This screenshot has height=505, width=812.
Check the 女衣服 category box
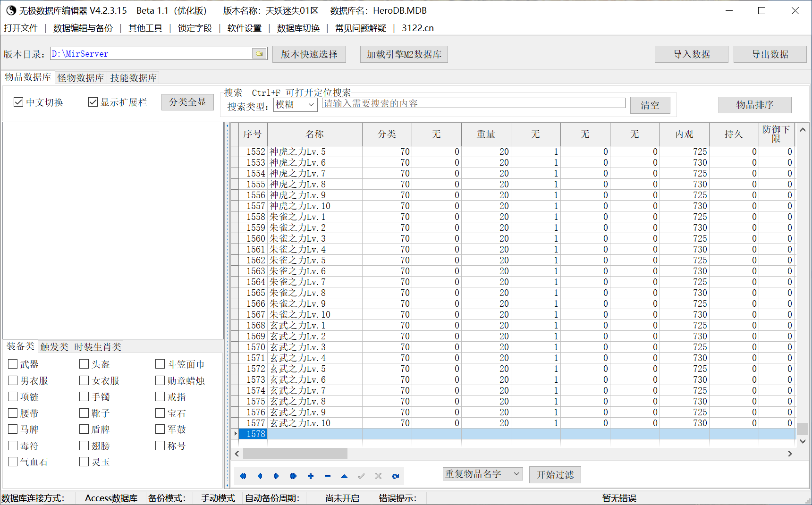click(84, 380)
